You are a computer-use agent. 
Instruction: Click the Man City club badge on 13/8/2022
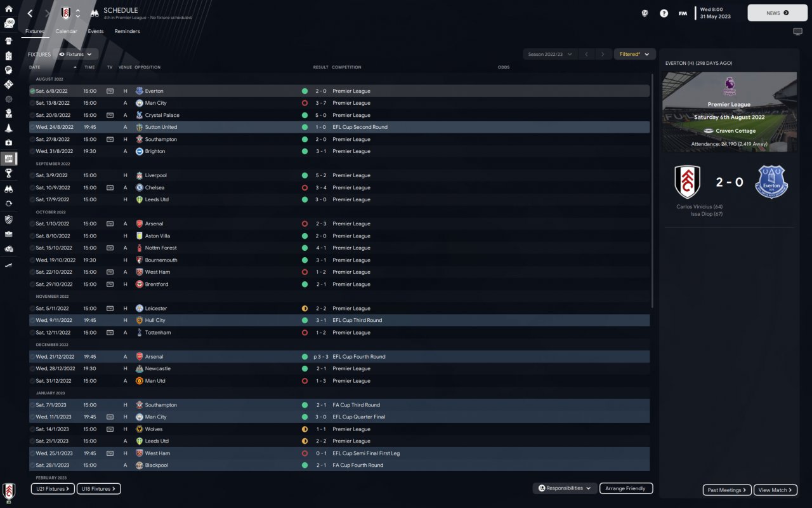pos(140,103)
